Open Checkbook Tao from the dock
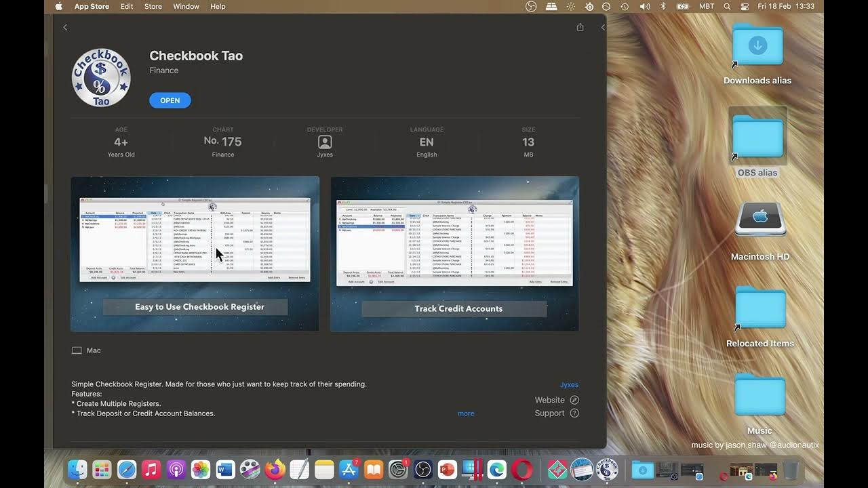 (x=607, y=470)
